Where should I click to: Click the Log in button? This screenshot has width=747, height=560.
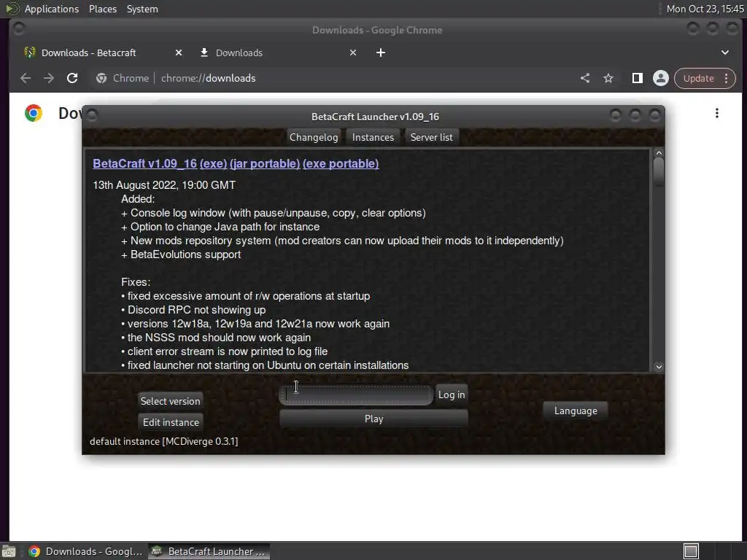point(451,394)
